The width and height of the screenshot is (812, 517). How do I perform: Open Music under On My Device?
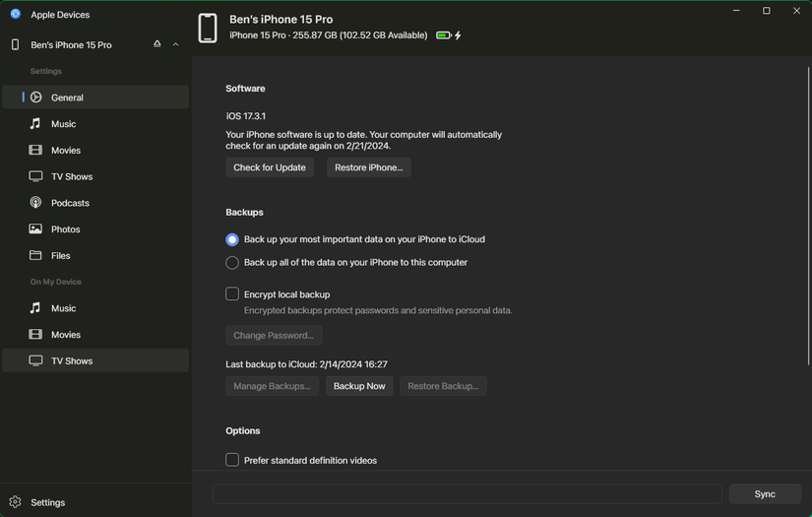click(x=63, y=308)
